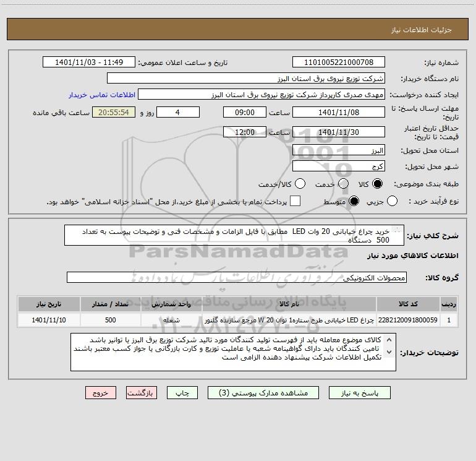Viewport: 476px width, 461px height.
Task: Click the delivery province field البرز
Action: (339, 150)
